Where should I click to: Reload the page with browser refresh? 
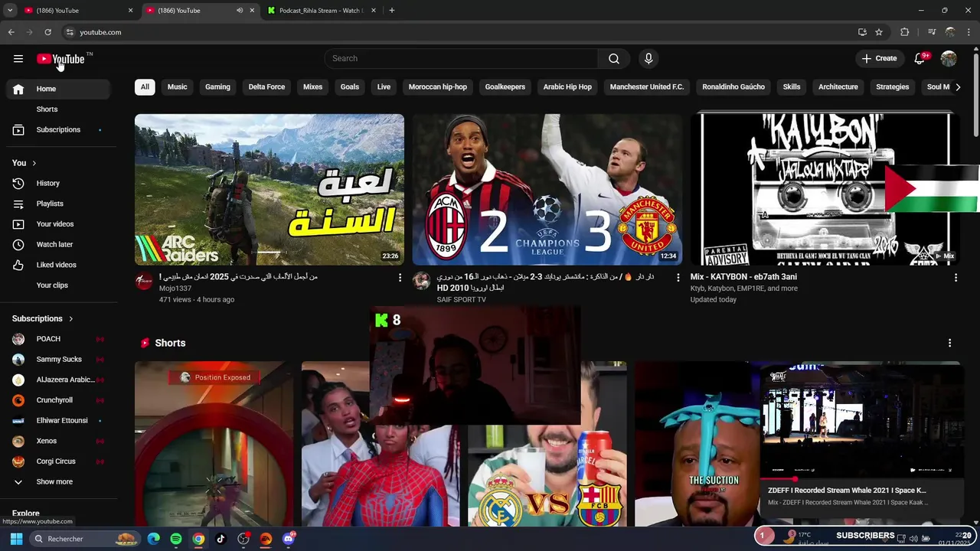click(47, 32)
